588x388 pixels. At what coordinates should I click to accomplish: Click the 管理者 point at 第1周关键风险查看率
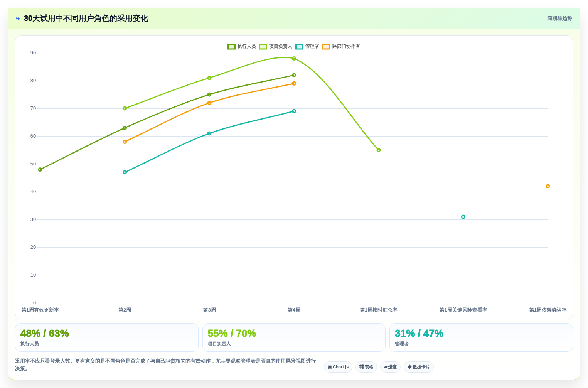[x=463, y=217]
